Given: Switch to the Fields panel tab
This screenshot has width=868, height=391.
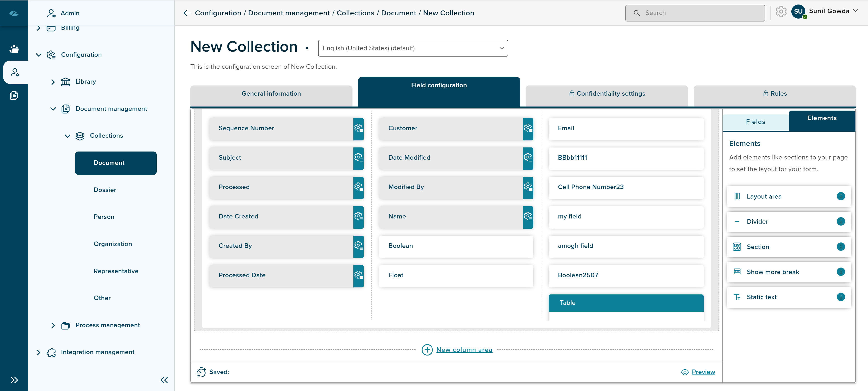Looking at the screenshot, I should (x=755, y=122).
